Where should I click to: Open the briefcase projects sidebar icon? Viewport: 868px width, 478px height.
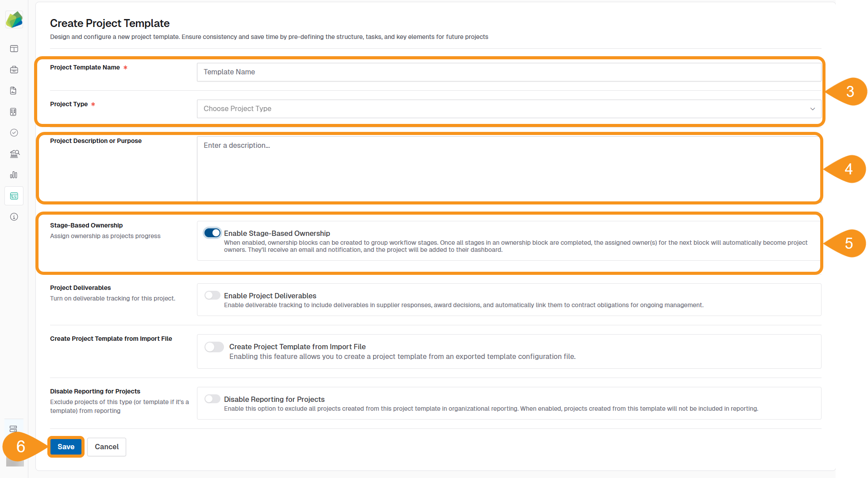click(14, 70)
